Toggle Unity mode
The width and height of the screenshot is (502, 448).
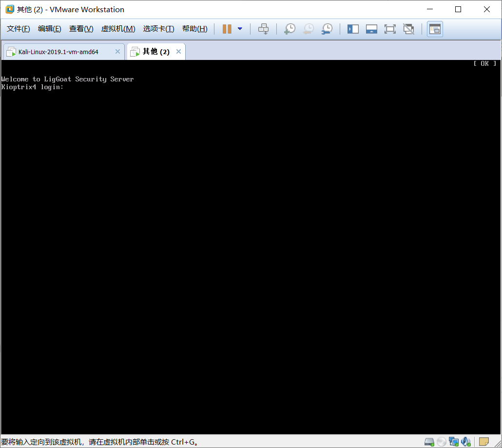(x=408, y=29)
